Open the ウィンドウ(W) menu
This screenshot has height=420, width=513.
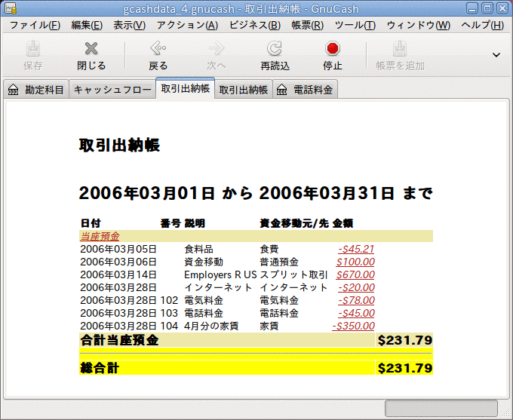click(418, 25)
